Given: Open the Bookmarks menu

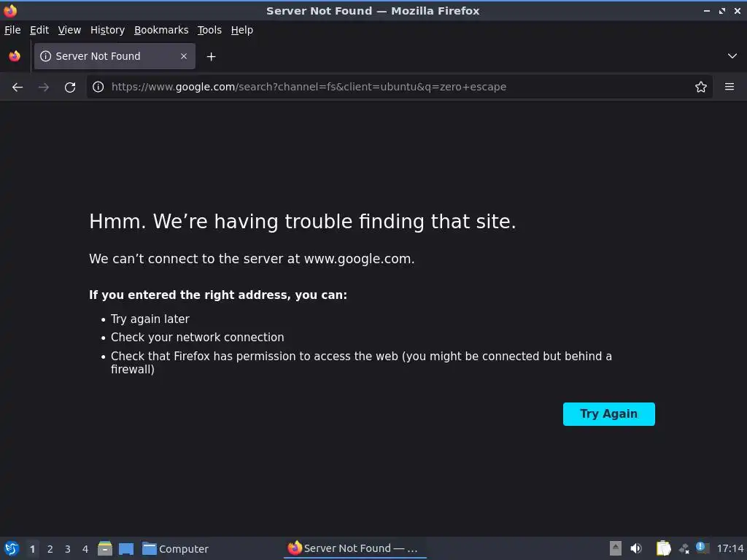Looking at the screenshot, I should click(x=161, y=30).
